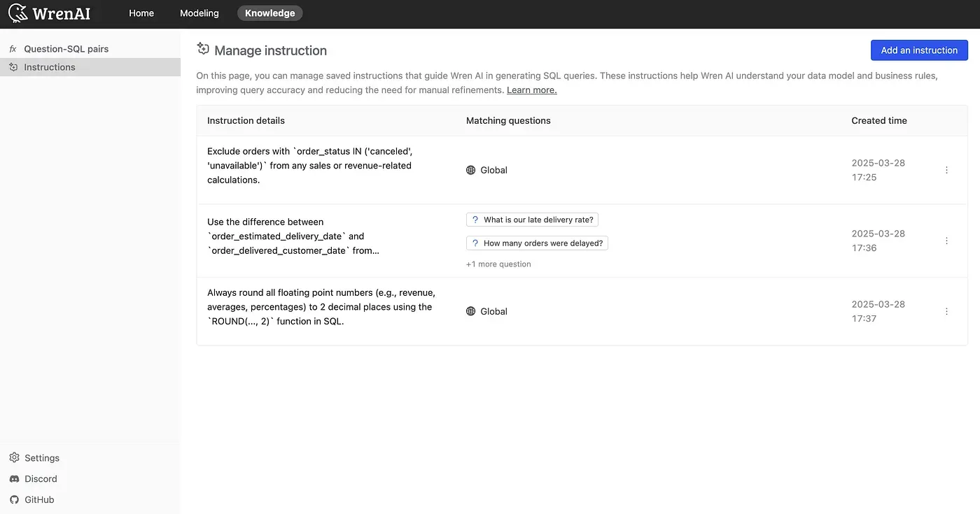Open kebab menu for rounding instruction row

pos(946,311)
